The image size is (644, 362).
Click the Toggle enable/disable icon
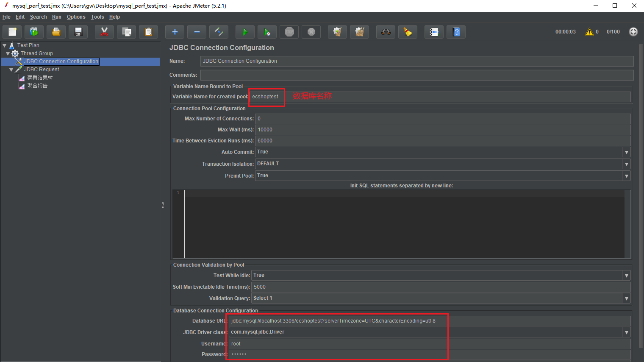[219, 32]
